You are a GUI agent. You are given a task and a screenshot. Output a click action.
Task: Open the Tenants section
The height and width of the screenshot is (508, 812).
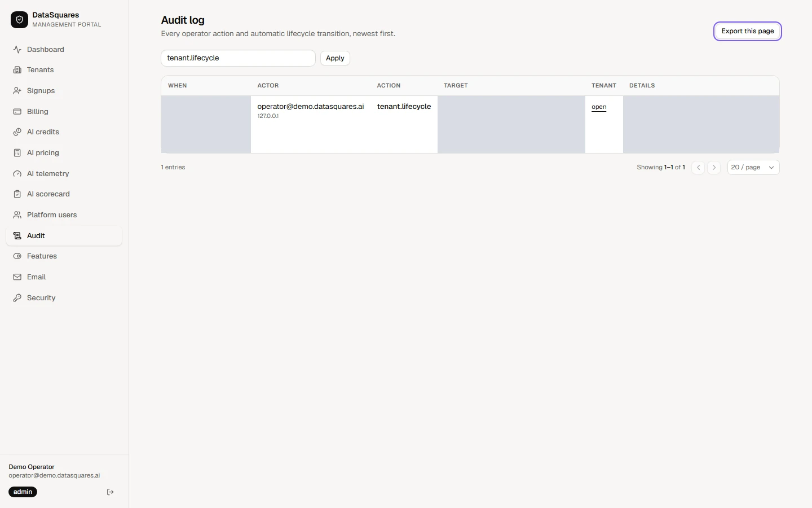tap(64, 70)
